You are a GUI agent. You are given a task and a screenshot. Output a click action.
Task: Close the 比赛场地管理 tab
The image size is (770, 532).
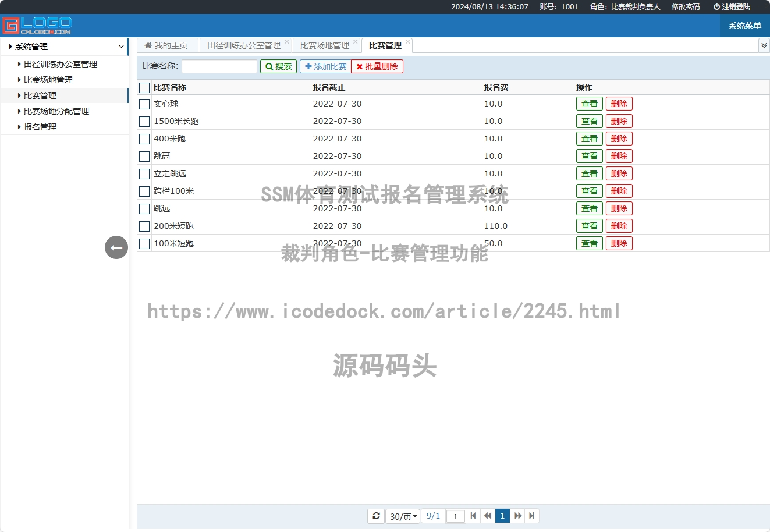tap(356, 42)
